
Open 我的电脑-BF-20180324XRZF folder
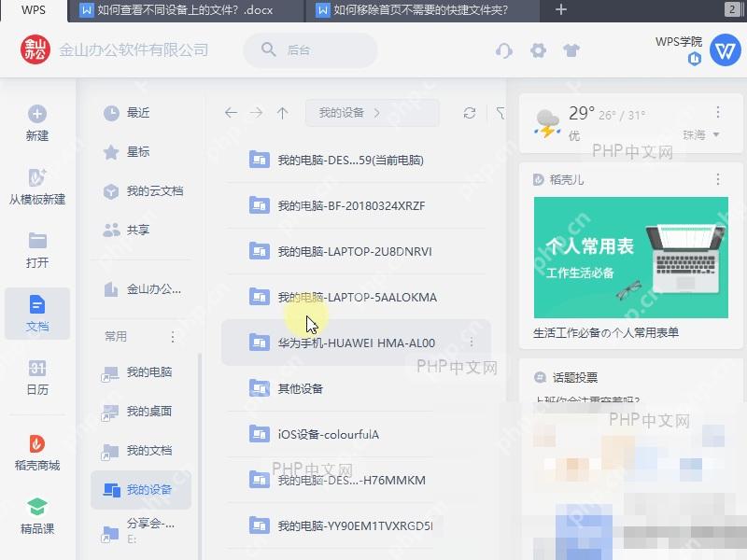357,205
